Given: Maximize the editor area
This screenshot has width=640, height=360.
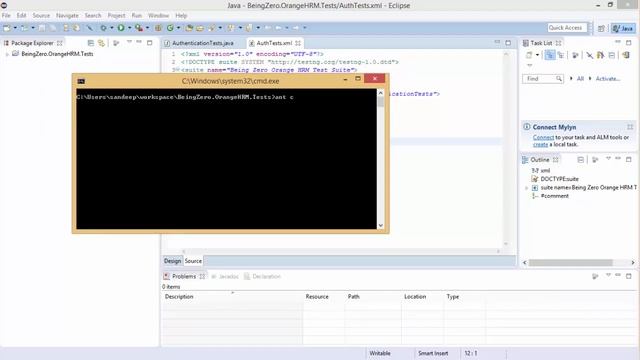Looking at the screenshot, I should (508, 42).
